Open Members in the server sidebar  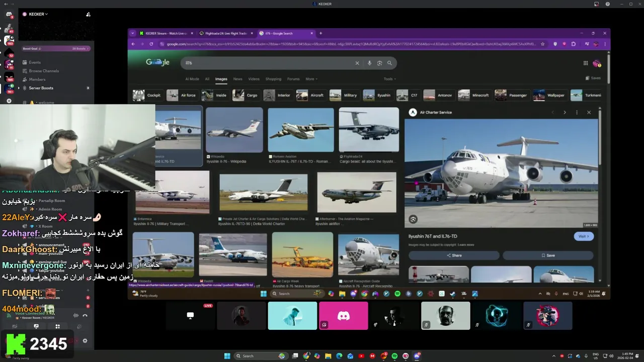click(x=37, y=79)
